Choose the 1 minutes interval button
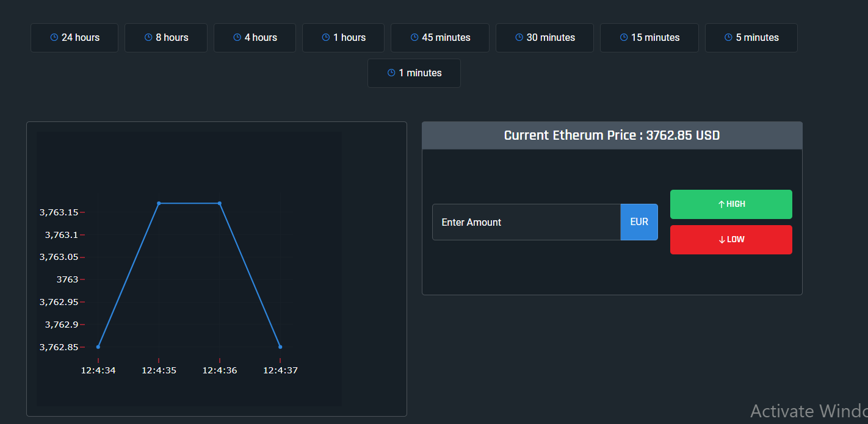Image resolution: width=868 pixels, height=424 pixels. click(x=414, y=73)
